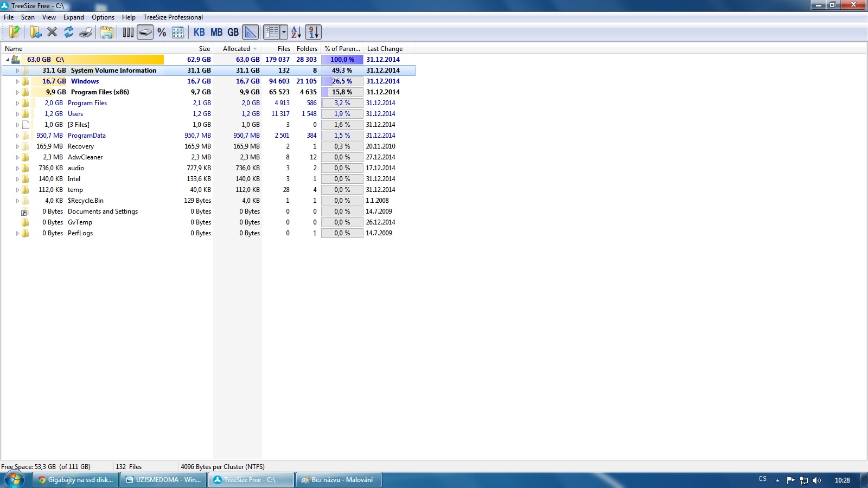Select the Intel folder row
The width and height of the screenshot is (868, 488).
click(x=209, y=179)
